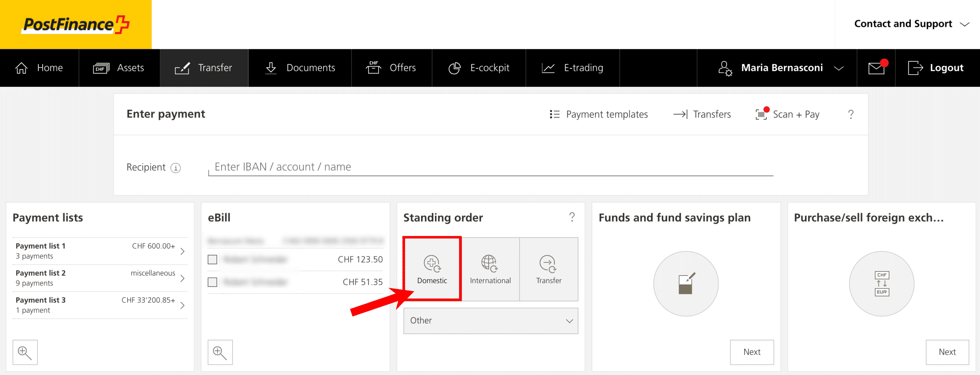Expand the Maria Bernasconi user chevron
This screenshot has width=980, height=375.
(839, 68)
